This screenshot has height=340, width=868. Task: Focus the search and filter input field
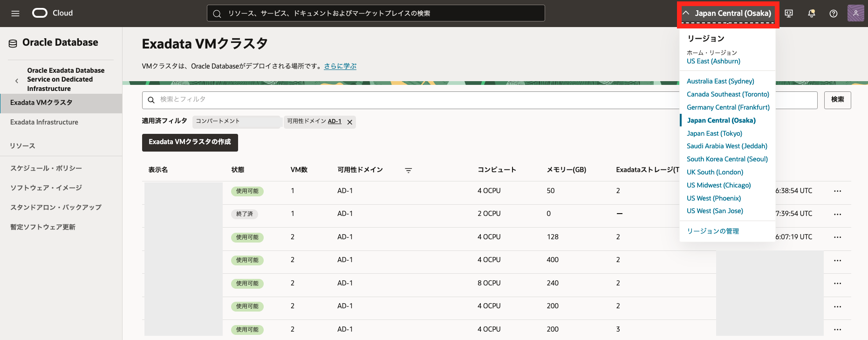410,100
